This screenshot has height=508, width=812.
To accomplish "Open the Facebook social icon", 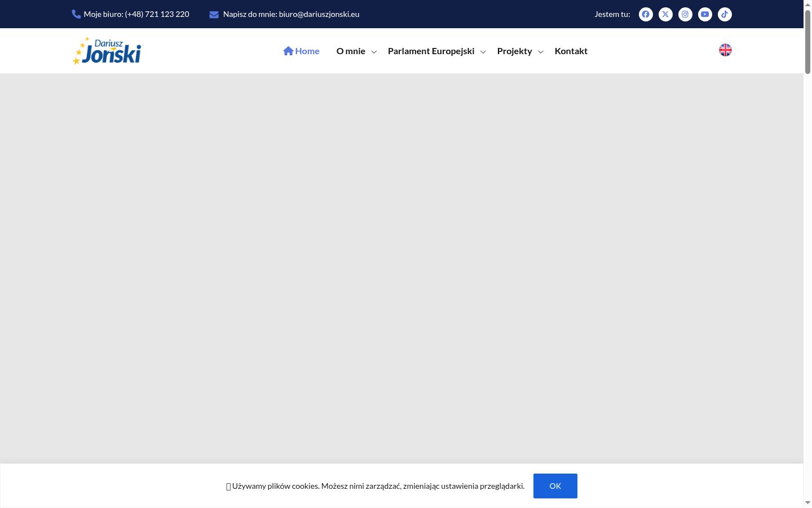I will [646, 14].
